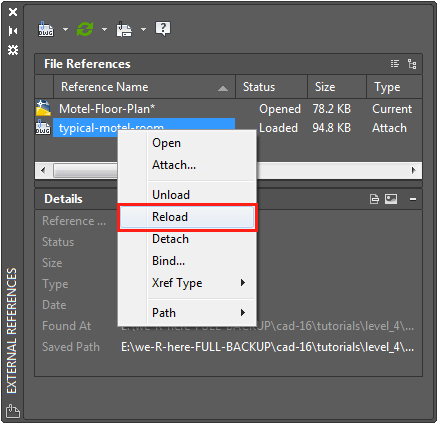Expand the Refresh dropdown arrow
439x424 pixels.
(104, 29)
